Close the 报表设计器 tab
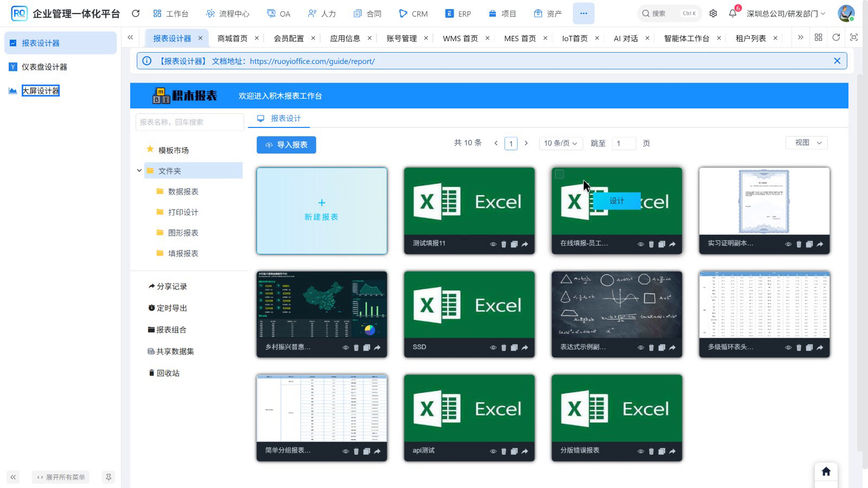 [200, 38]
